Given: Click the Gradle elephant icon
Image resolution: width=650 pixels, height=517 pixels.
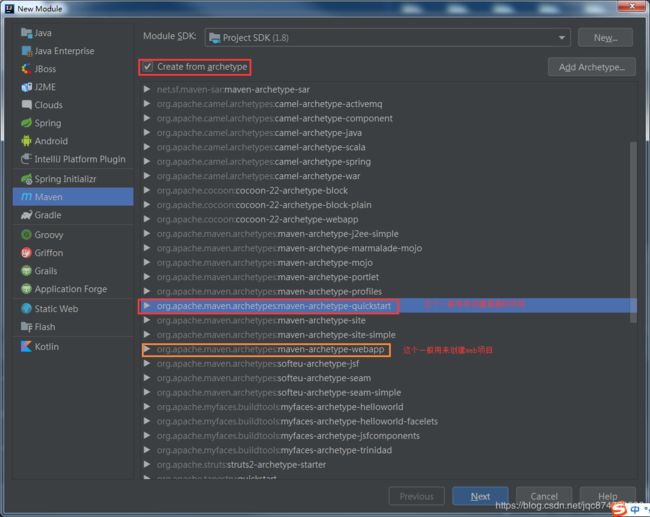Looking at the screenshot, I should pyautogui.click(x=27, y=215).
